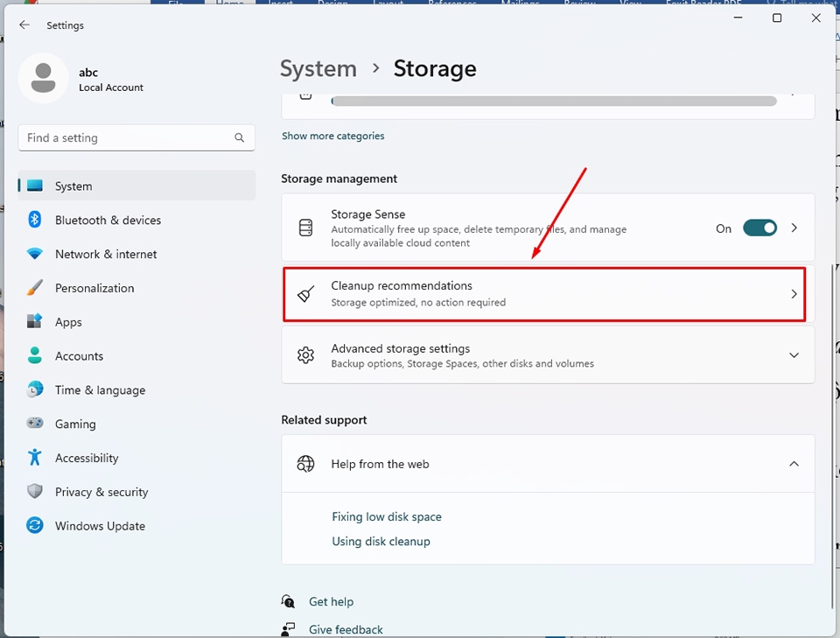The height and width of the screenshot is (638, 840).
Task: Click the Help from the web title
Action: pos(380,464)
